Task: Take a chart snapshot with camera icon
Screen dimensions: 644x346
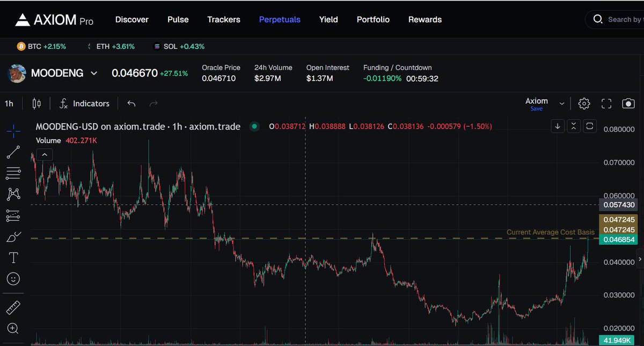Action: (628, 103)
